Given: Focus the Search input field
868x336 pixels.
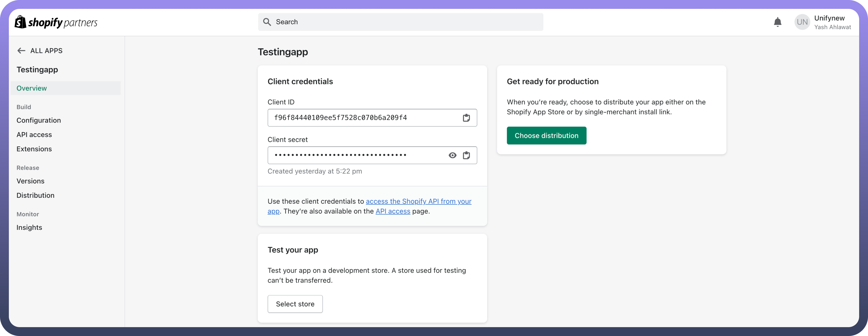Looking at the screenshot, I should 404,22.
